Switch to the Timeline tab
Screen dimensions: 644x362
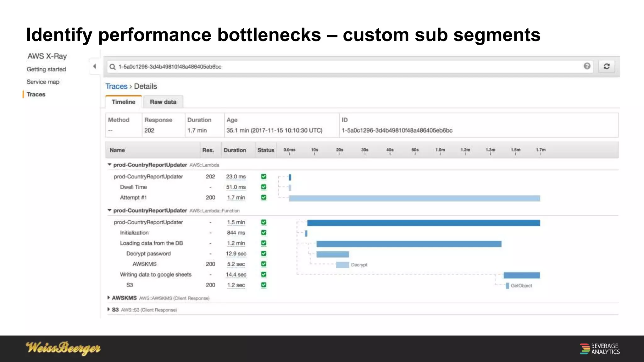(x=124, y=102)
